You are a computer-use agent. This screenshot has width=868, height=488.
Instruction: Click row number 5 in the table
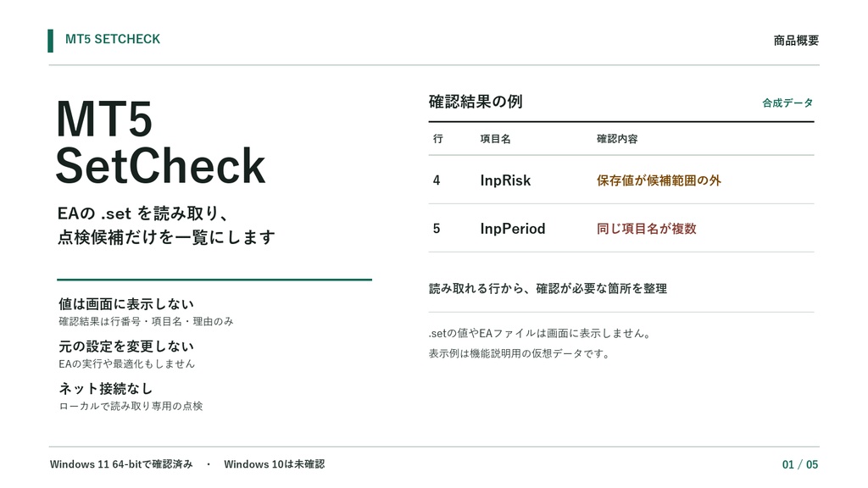click(x=437, y=229)
